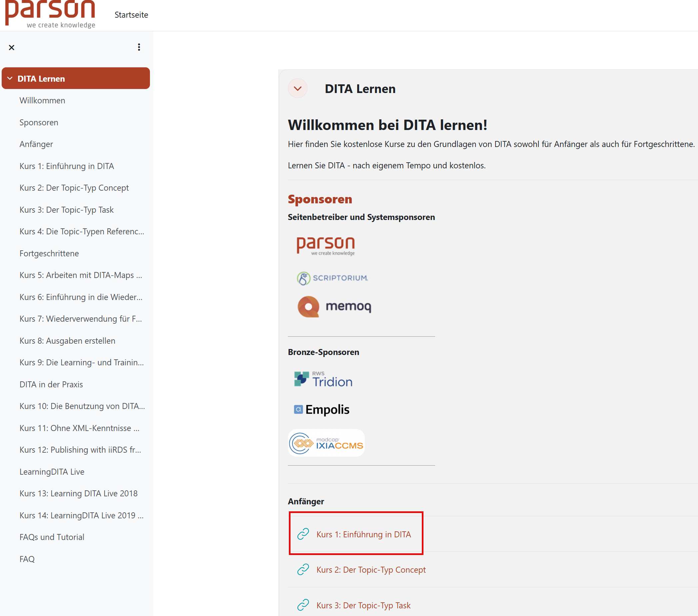Jump to DITA in der Praxis

click(51, 384)
